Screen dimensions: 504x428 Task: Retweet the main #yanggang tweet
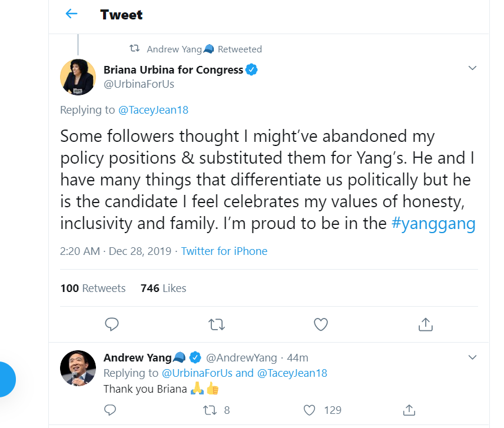[216, 324]
